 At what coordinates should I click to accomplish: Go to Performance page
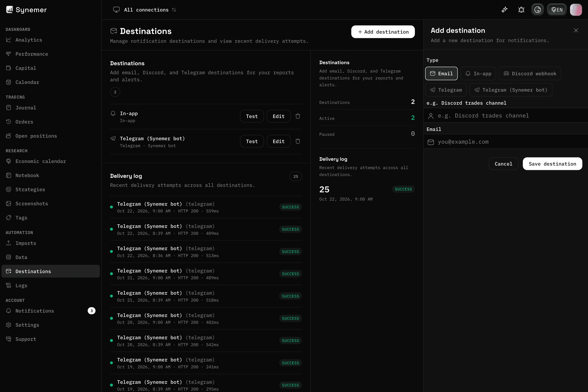pyautogui.click(x=51, y=54)
